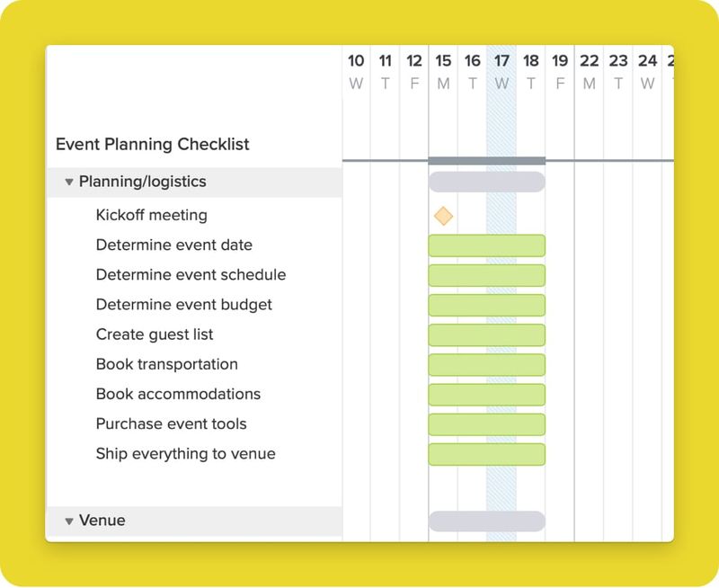The height and width of the screenshot is (588, 719).
Task: Click the Wednesday 17 column header
Action: (501, 69)
